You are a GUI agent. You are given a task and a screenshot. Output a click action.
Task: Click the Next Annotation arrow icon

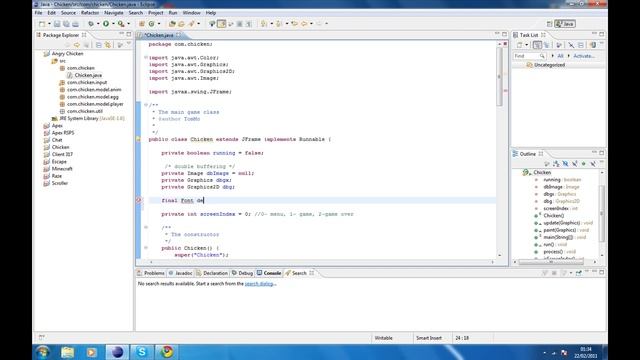[264, 24]
